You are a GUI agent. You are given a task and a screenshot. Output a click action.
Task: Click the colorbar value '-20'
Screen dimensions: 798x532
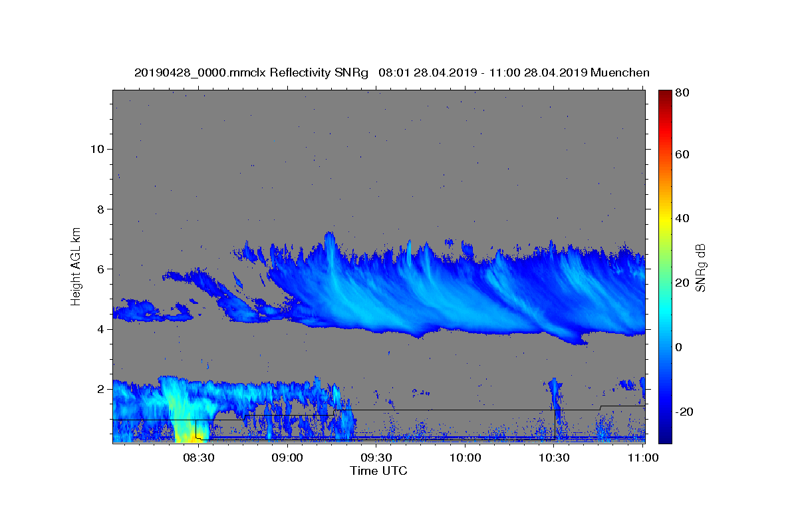click(683, 412)
